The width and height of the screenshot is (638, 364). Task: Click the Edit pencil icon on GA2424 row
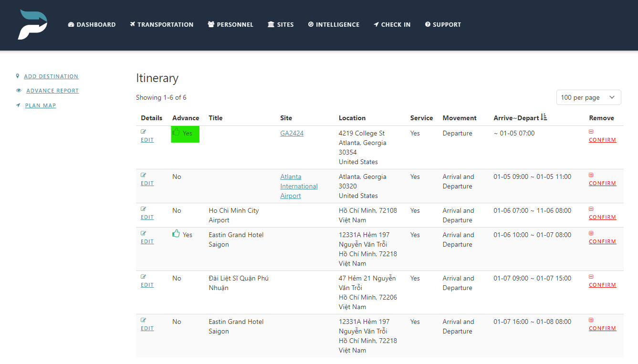143,130
